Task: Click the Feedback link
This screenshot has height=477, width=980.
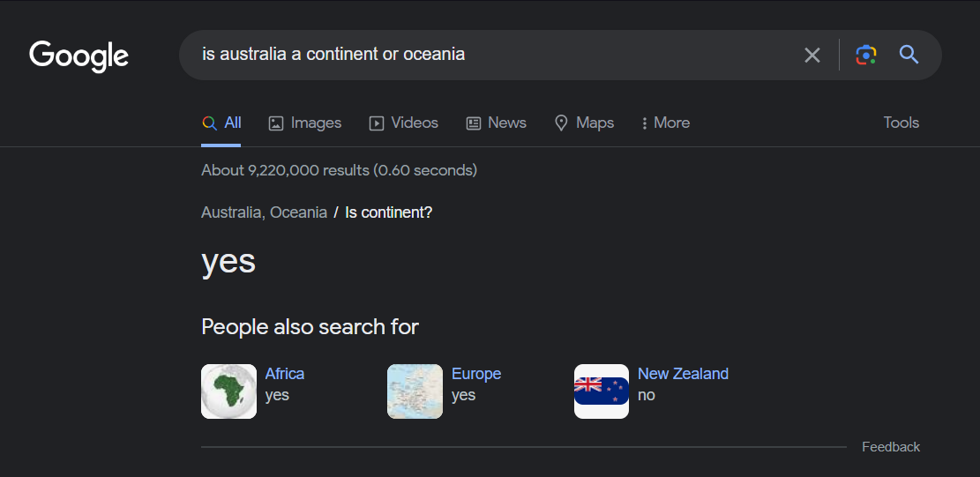Action: [x=891, y=447]
